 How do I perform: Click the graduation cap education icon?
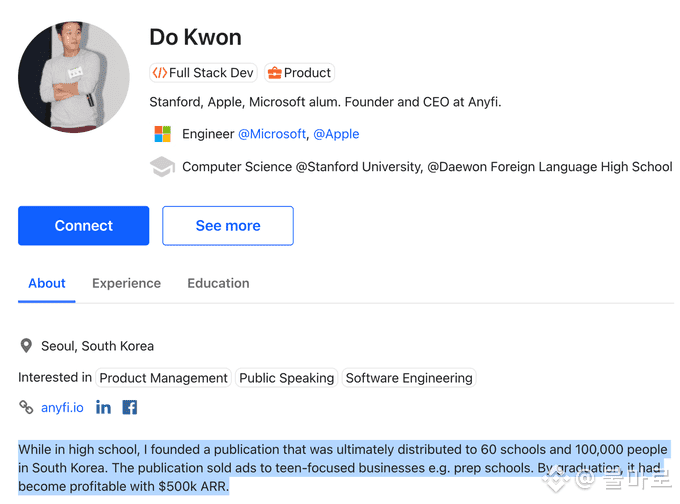162,167
